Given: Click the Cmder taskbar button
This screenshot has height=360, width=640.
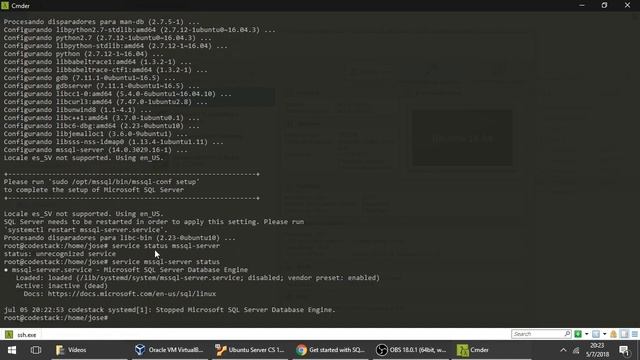Looking at the screenshot, I should pos(491,350).
